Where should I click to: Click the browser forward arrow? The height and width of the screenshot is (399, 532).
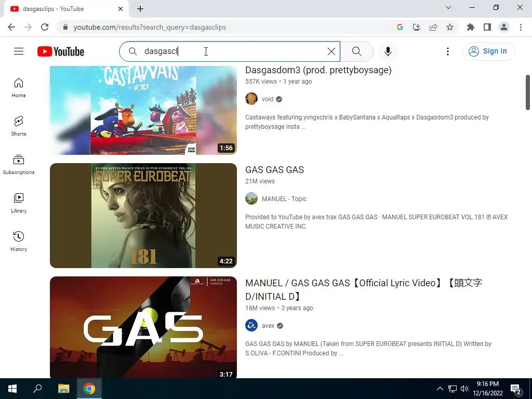coord(28,27)
